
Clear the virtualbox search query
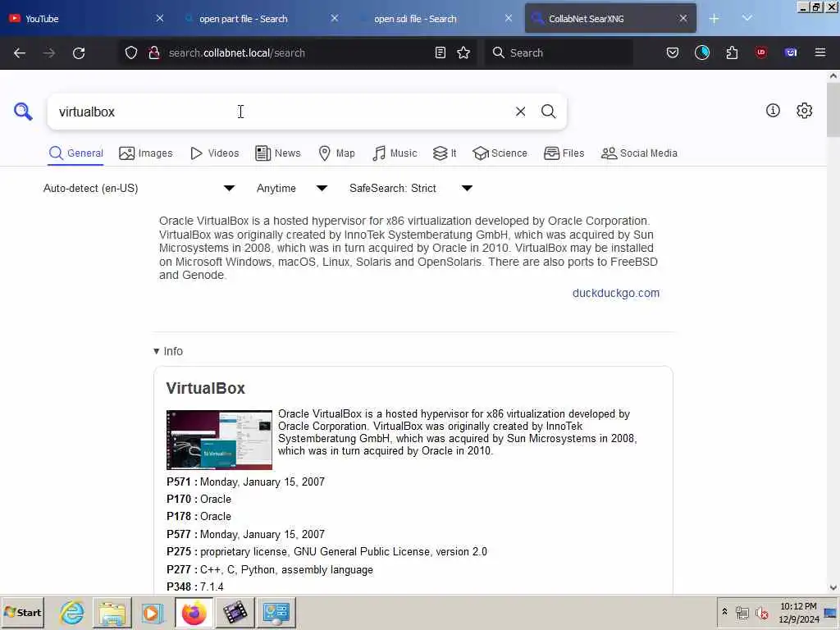point(520,112)
